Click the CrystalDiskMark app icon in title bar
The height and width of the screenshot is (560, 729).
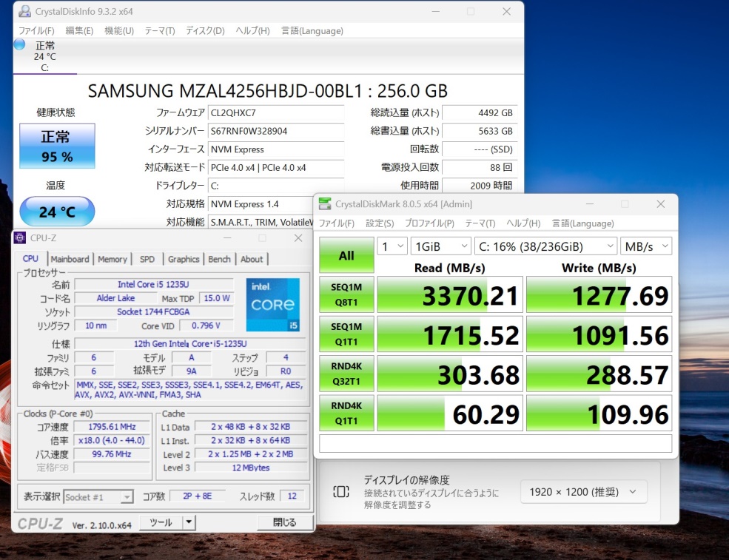(x=325, y=204)
